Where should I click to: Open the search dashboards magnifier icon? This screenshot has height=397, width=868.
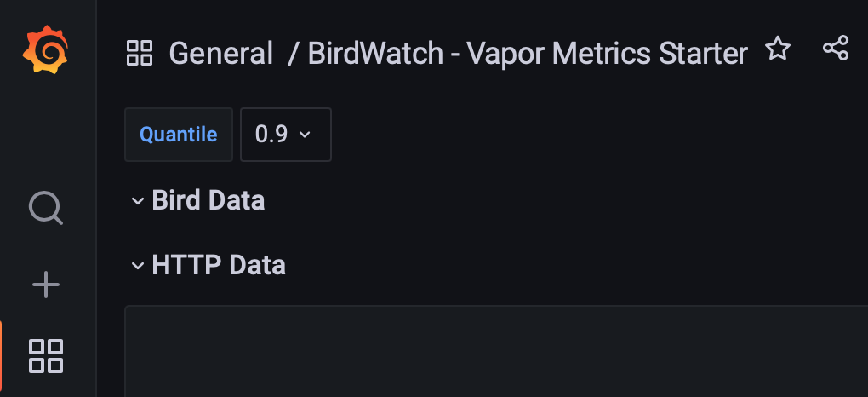coord(45,208)
